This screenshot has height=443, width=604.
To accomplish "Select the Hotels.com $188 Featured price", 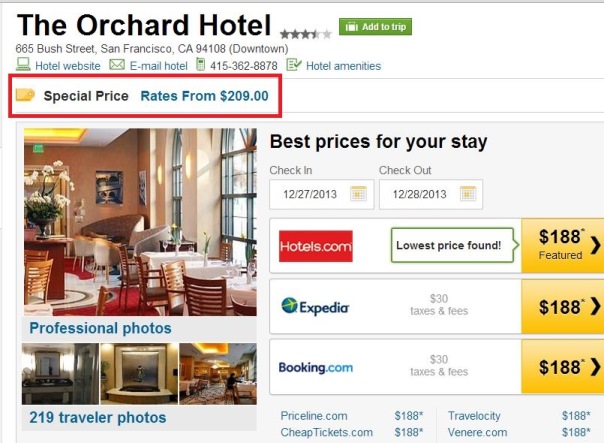I will (x=562, y=245).
